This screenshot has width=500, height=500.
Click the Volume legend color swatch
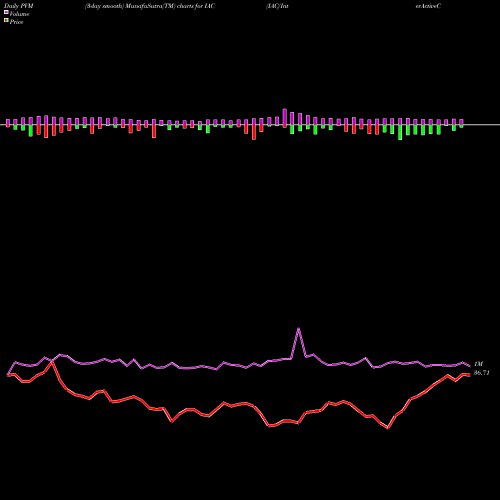coord(6,12)
